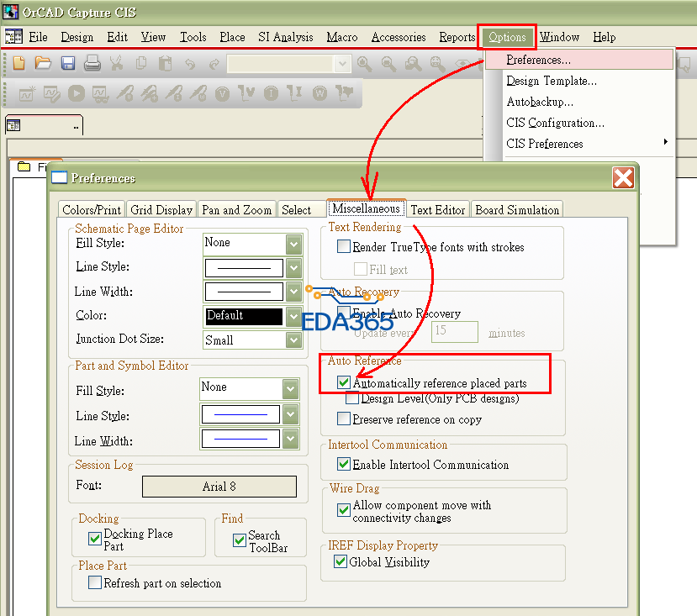The image size is (697, 616).
Task: Select the Miscellaneous tab
Action: tap(366, 208)
